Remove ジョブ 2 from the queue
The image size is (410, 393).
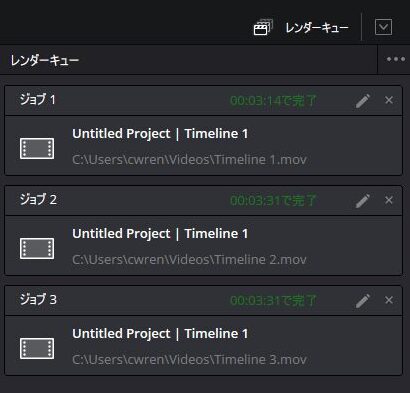click(389, 200)
